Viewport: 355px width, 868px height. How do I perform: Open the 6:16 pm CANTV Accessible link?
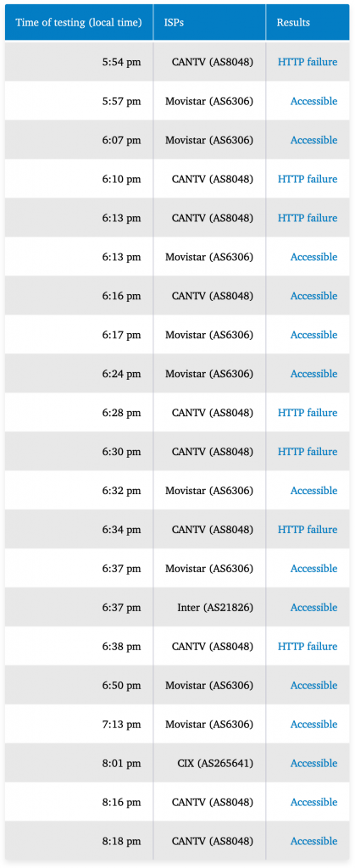tap(313, 296)
